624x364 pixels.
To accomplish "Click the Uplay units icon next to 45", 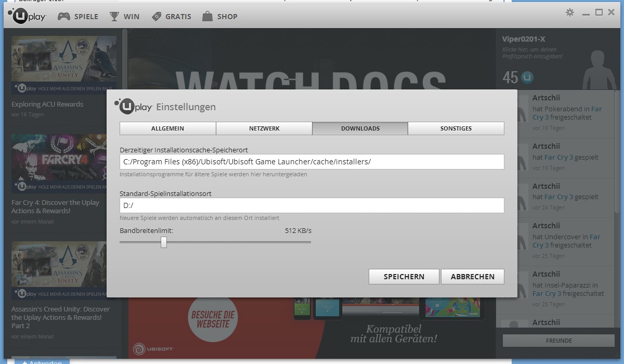I will click(527, 78).
